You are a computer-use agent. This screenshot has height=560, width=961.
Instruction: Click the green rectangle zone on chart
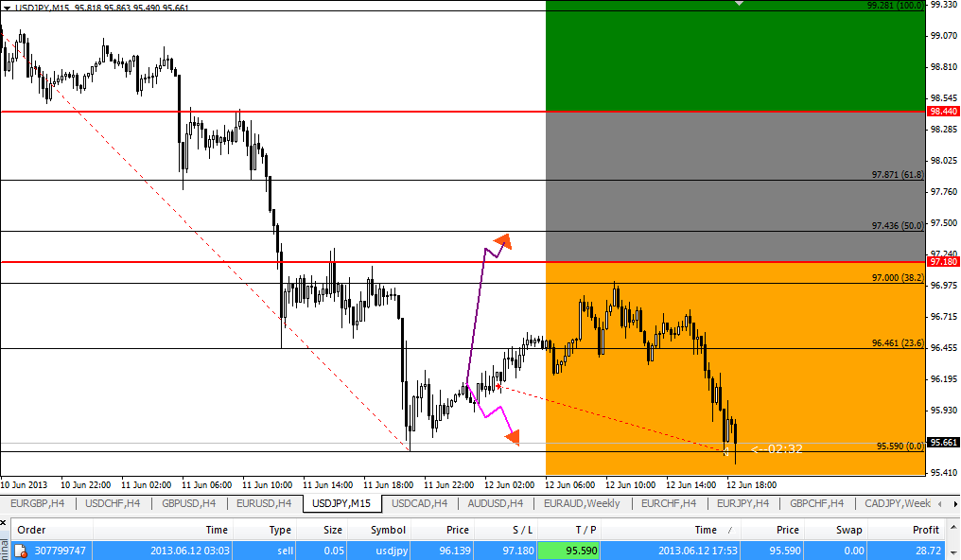734,57
